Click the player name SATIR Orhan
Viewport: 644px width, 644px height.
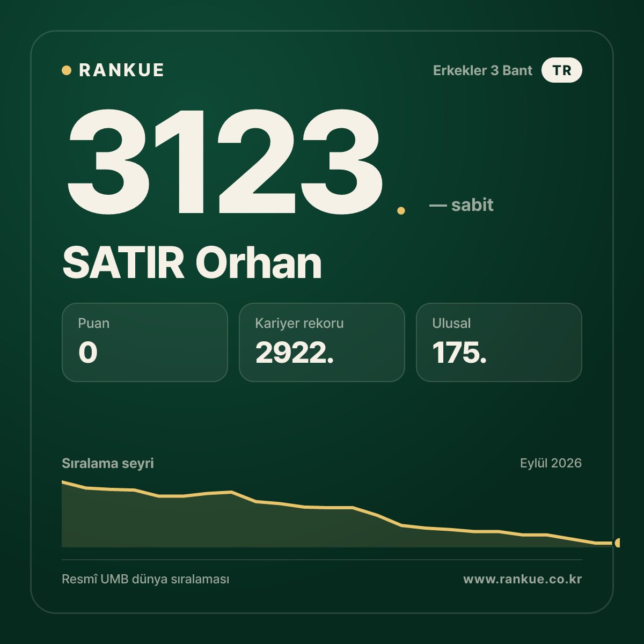192,262
